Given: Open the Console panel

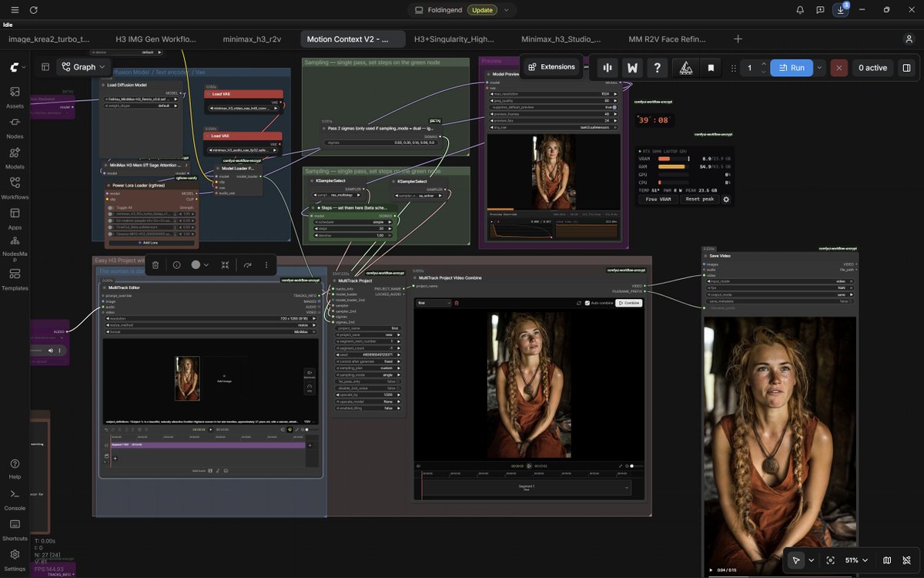Looking at the screenshot, I should click(x=15, y=498).
